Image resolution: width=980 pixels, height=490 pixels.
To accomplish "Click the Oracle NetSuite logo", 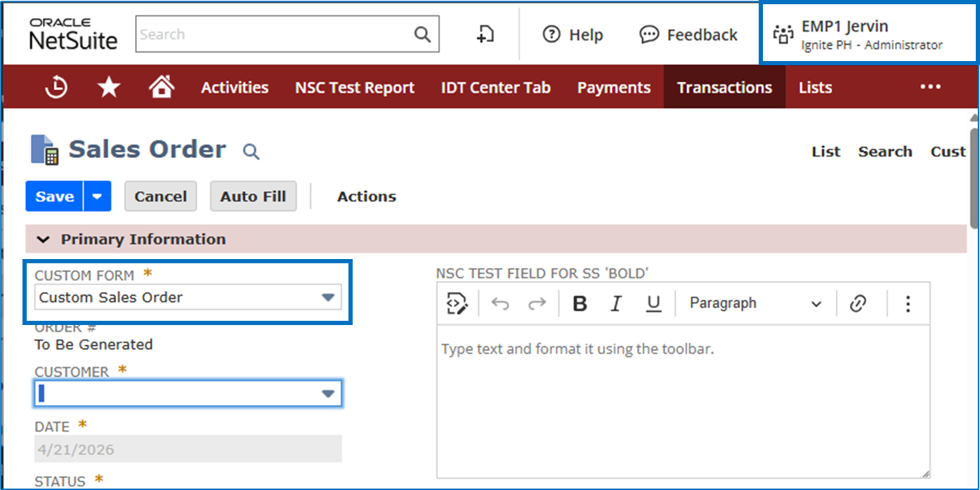I will [x=73, y=34].
